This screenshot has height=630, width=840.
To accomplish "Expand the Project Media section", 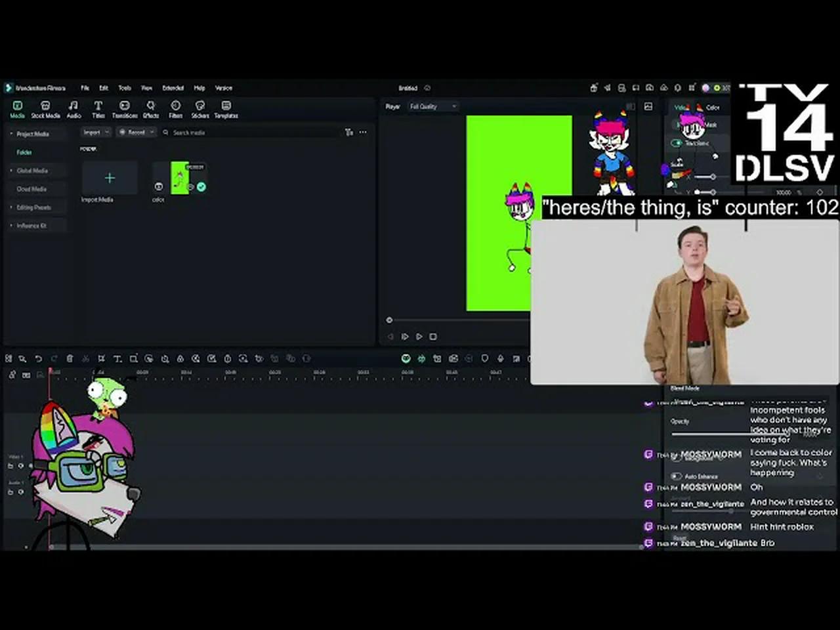I will click(x=10, y=134).
